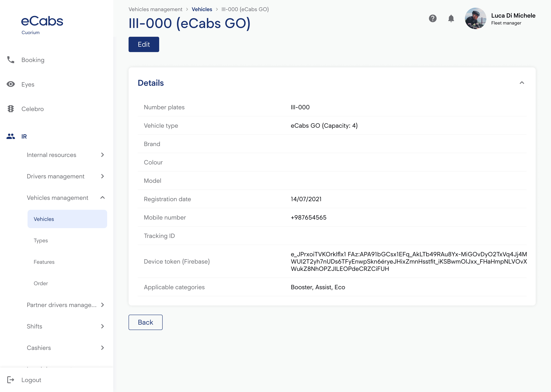Click the Number plates label
Image resolution: width=551 pixels, height=392 pixels.
tap(164, 107)
